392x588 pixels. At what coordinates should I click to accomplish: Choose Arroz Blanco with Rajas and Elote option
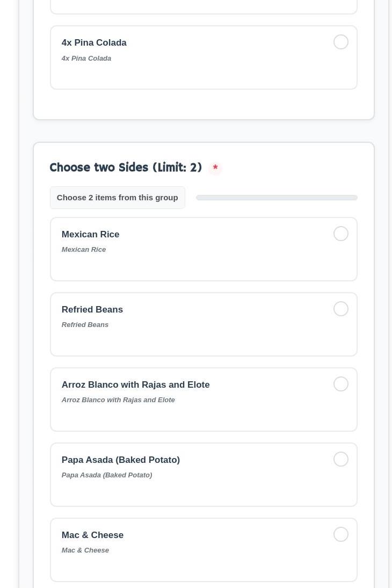pos(340,384)
